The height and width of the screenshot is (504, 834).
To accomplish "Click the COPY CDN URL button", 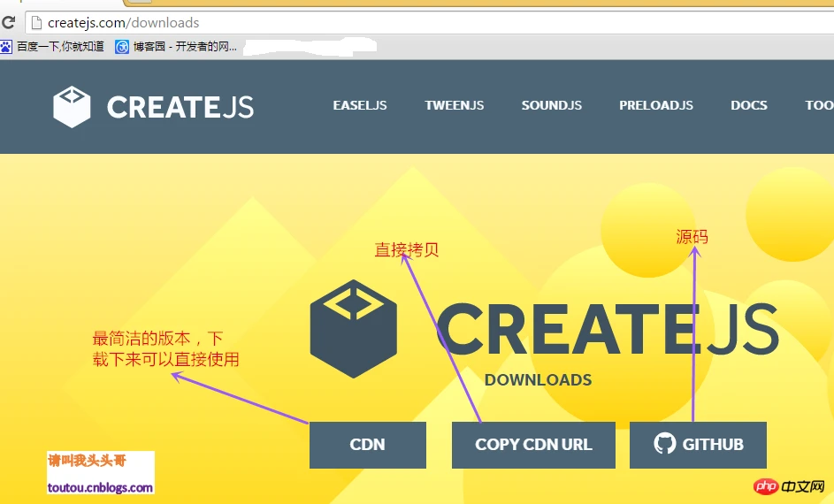I will (x=533, y=445).
